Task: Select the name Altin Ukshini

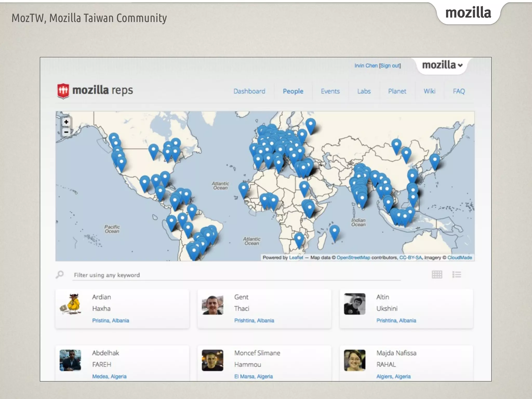Action: click(x=387, y=303)
